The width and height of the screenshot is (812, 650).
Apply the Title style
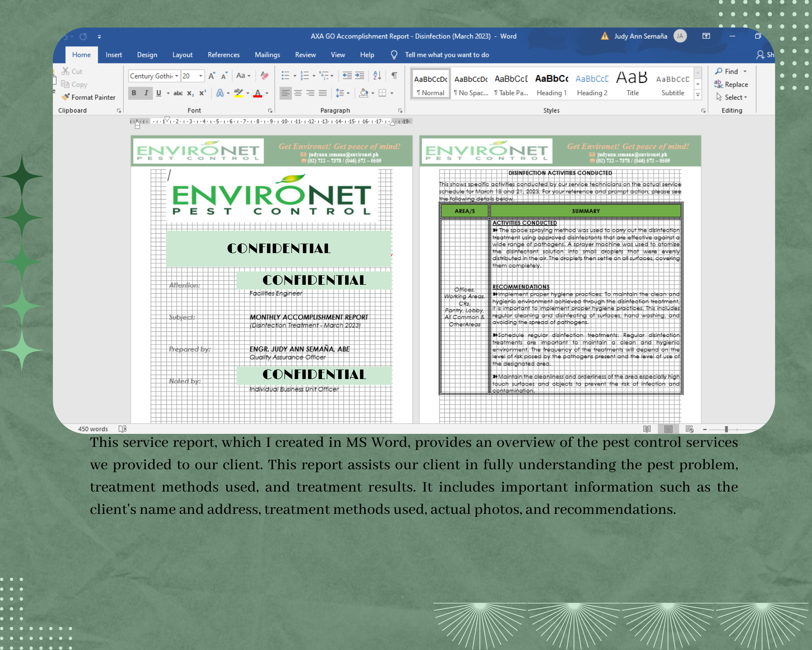(x=632, y=84)
